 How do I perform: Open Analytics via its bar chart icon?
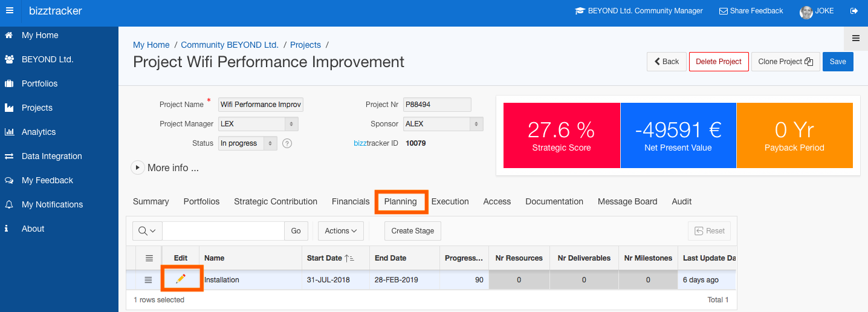[x=10, y=132]
